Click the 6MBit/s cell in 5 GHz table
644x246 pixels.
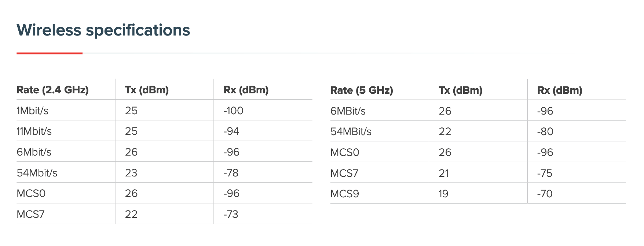coord(348,111)
